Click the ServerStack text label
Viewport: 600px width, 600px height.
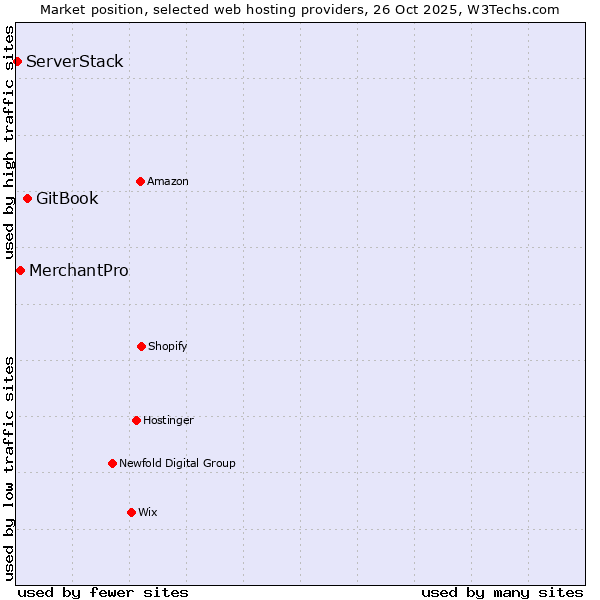tap(75, 62)
